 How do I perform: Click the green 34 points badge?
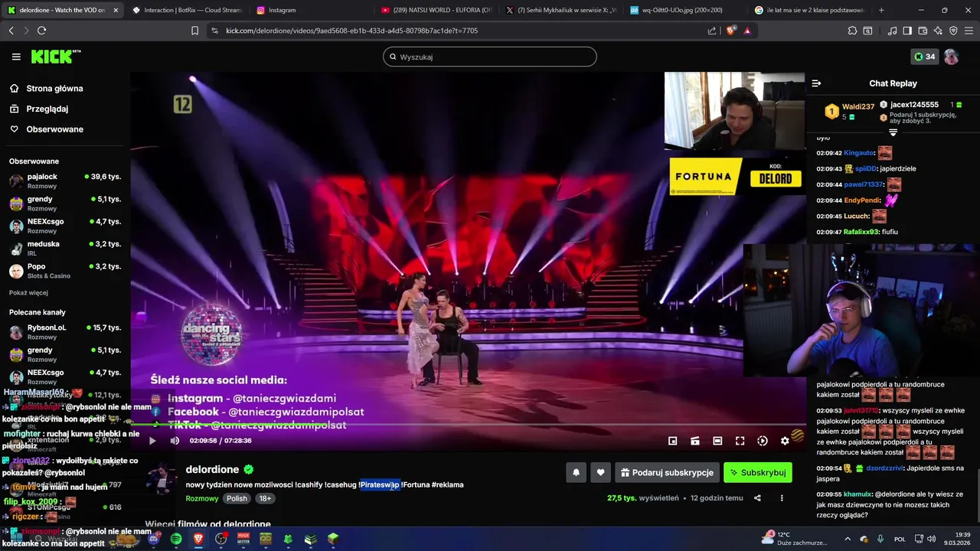[925, 57]
